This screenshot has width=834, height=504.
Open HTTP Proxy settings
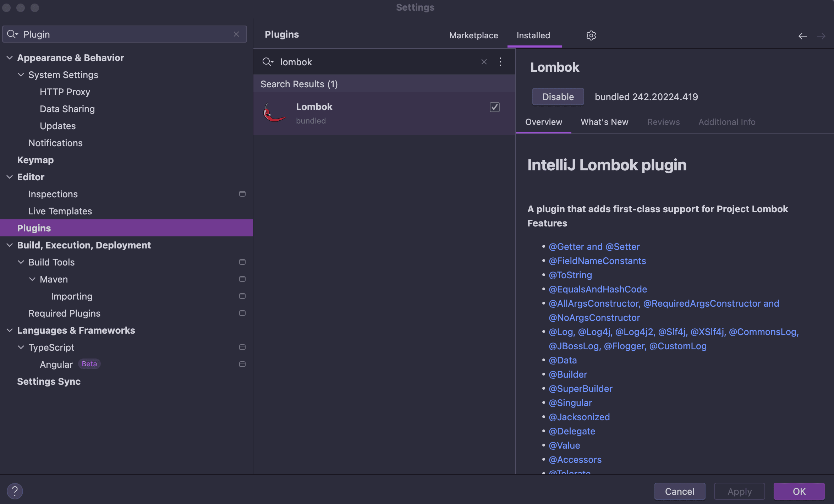click(65, 92)
